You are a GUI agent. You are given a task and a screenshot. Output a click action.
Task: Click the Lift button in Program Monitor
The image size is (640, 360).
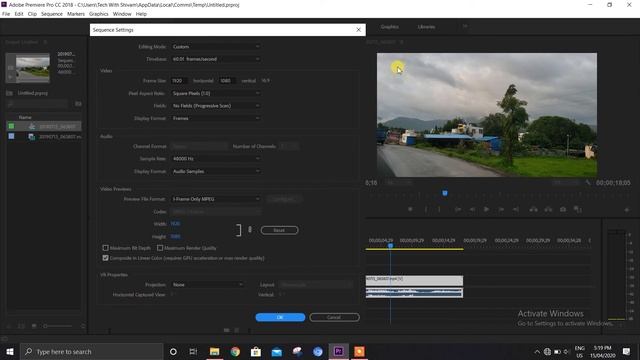pyautogui.click(x=533, y=209)
